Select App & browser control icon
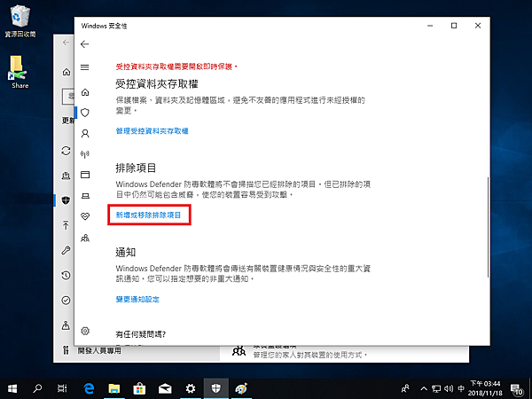This screenshot has width=532, height=399. 85,175
